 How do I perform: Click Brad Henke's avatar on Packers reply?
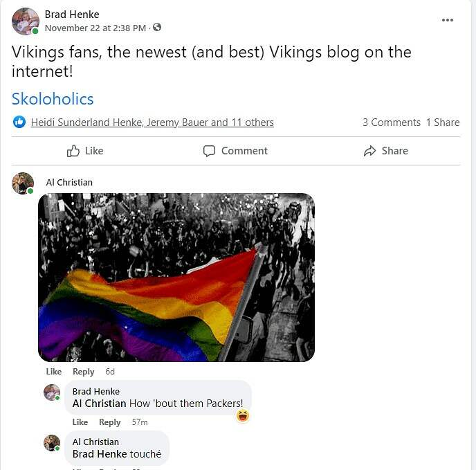point(52,393)
